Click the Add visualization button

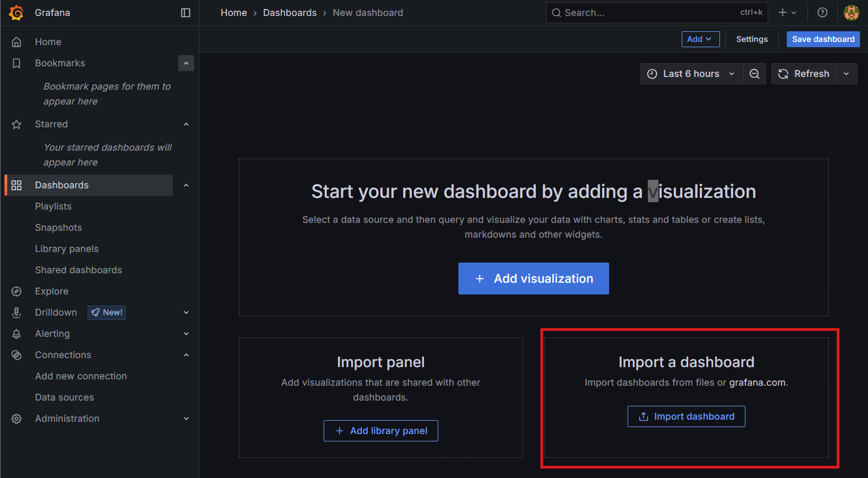pyautogui.click(x=533, y=279)
